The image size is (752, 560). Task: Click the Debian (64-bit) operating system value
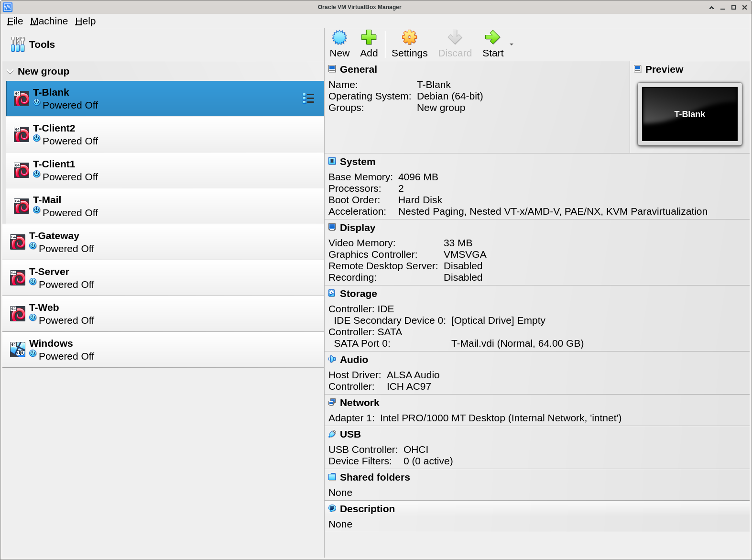pyautogui.click(x=450, y=96)
